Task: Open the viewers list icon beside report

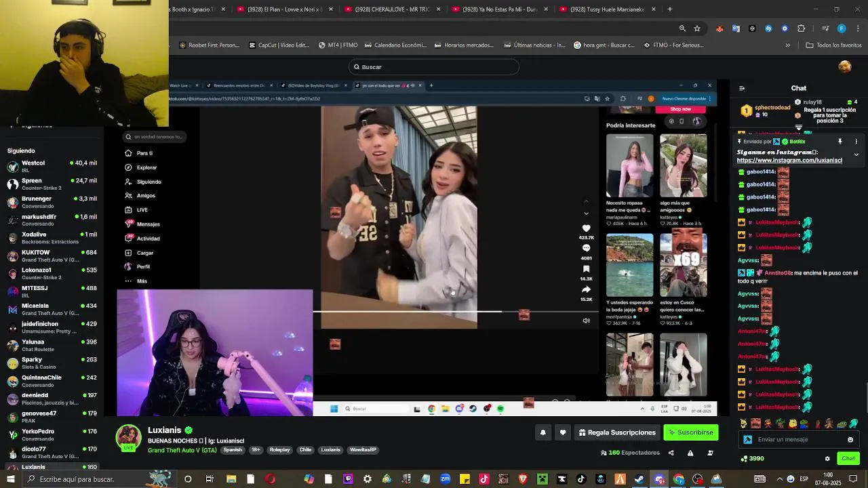Action: click(x=709, y=453)
